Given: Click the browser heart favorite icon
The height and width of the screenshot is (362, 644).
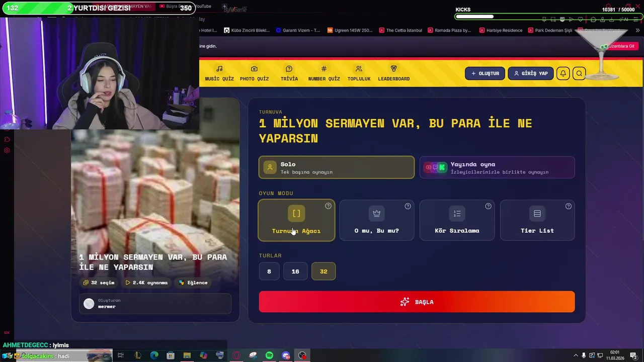Looking at the screenshot, I should [580, 19].
